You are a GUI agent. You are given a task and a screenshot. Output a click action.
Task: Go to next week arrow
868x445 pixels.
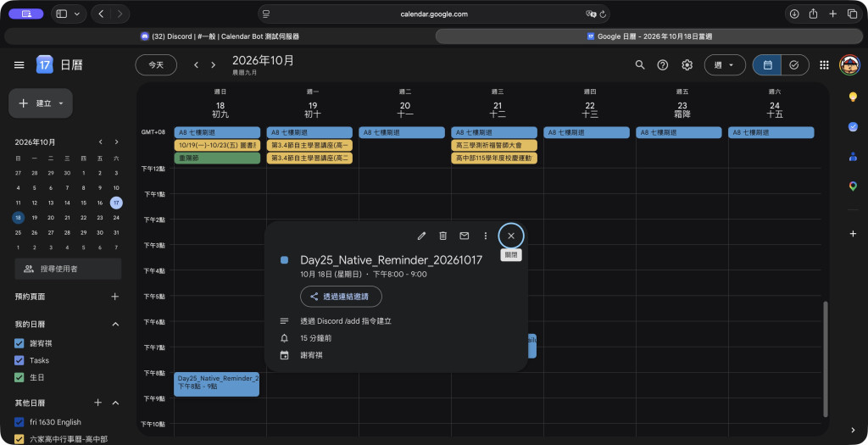[213, 64]
